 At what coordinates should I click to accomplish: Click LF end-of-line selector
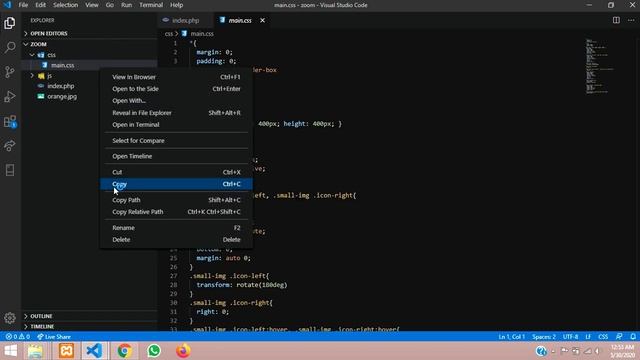tap(588, 337)
